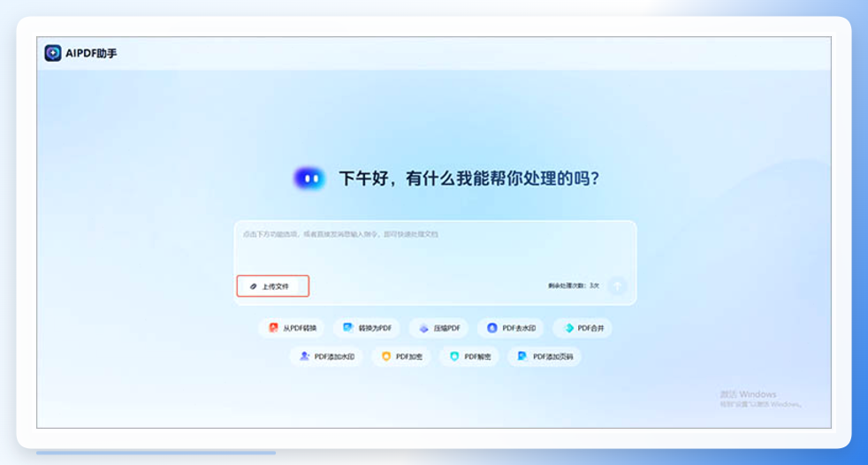Viewport: 868px width, 465px height.
Task: Click the 上传文件 upload button
Action: [x=273, y=286]
